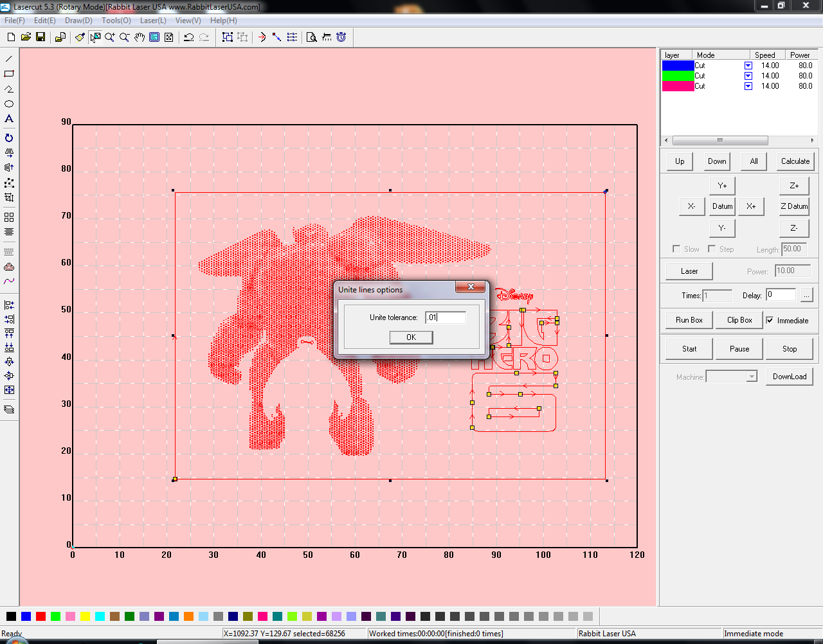Screen dimensions: 823x644
Task: Close the Unite lines options dialog
Action: (471, 287)
